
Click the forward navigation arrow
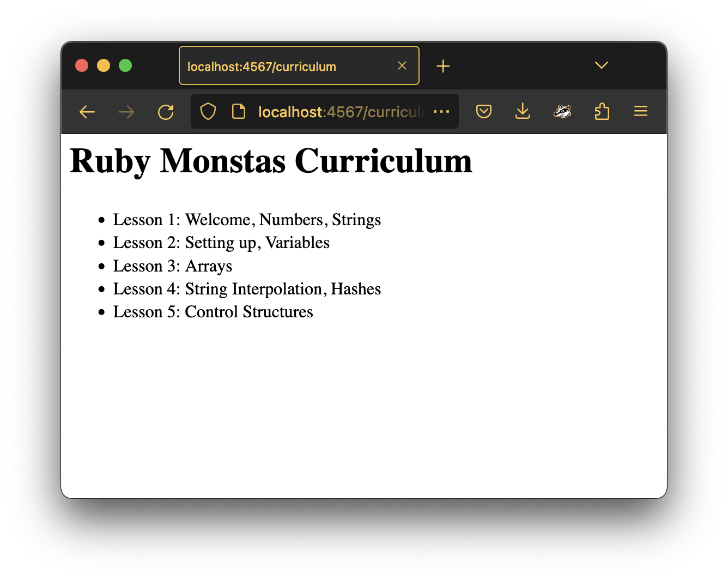126,111
